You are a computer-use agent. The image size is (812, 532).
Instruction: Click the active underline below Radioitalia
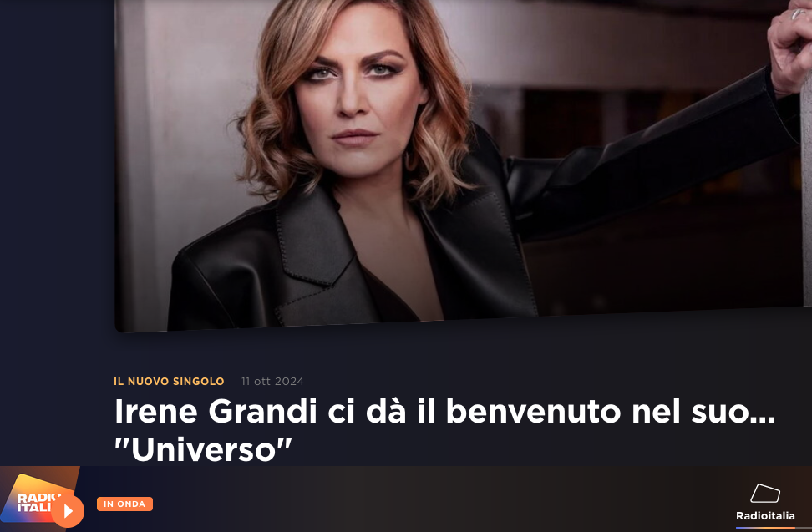pos(765,527)
